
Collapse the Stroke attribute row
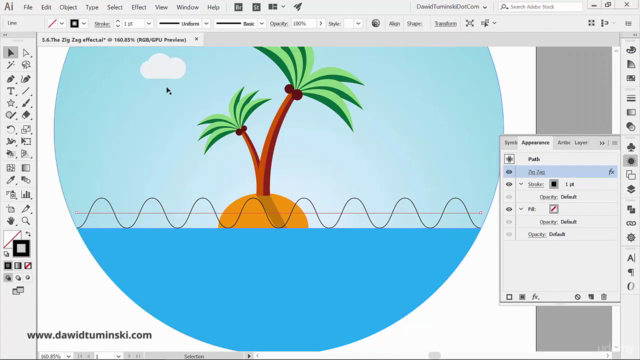click(x=521, y=184)
